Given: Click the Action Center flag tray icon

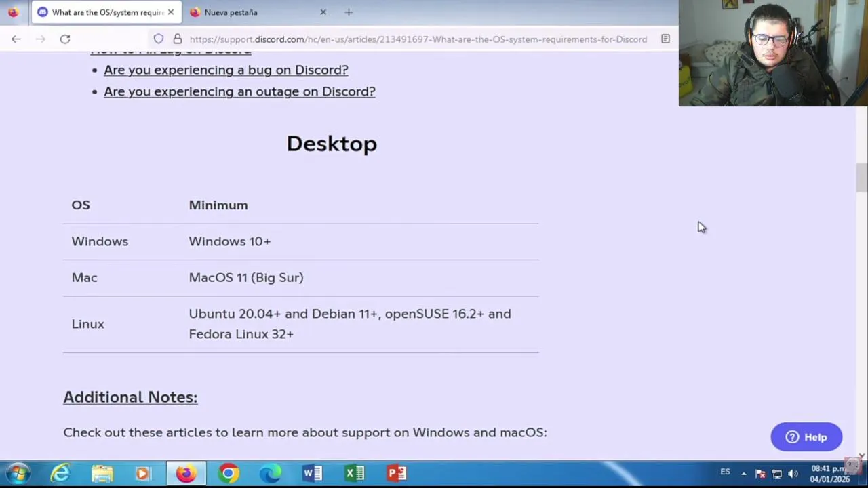Looking at the screenshot, I should pyautogui.click(x=760, y=474).
